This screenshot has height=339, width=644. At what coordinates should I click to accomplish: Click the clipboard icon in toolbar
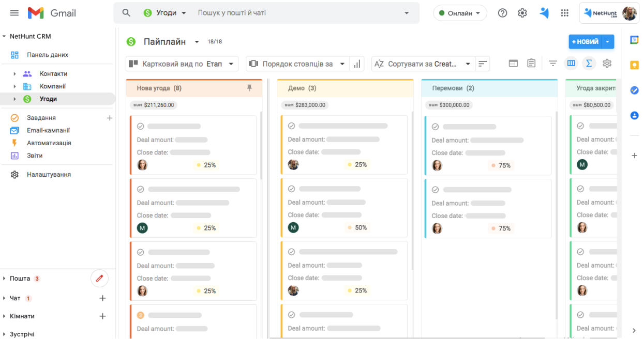pos(531,63)
